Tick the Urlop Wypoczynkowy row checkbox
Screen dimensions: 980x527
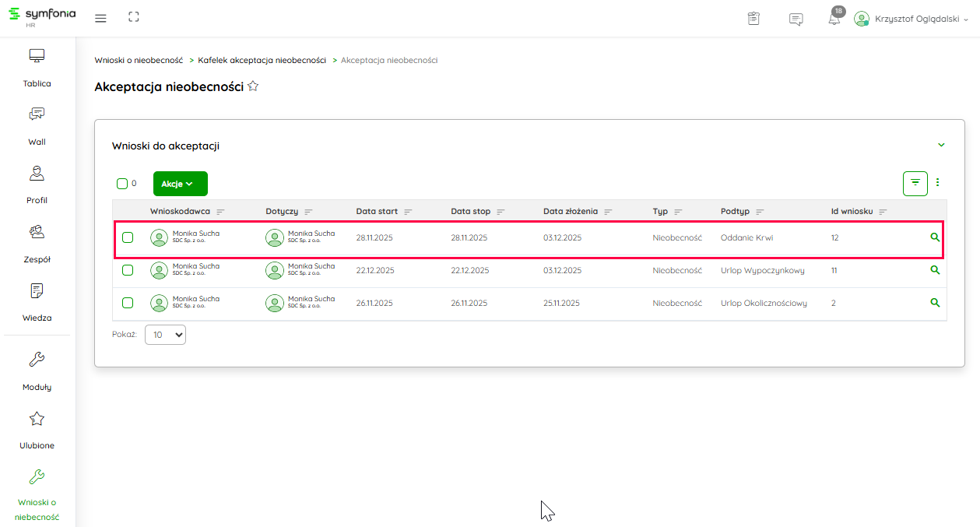[x=128, y=270]
